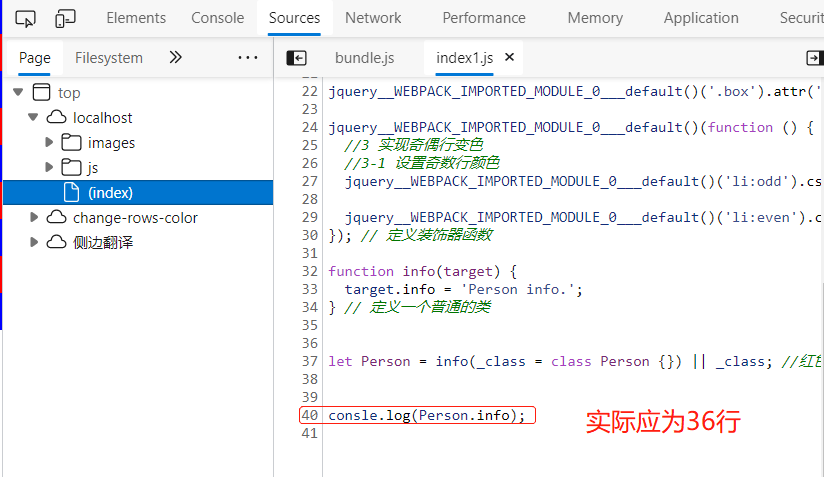Image resolution: width=824 pixels, height=477 pixels.
Task: Go to the Performance tab
Action: click(x=484, y=18)
